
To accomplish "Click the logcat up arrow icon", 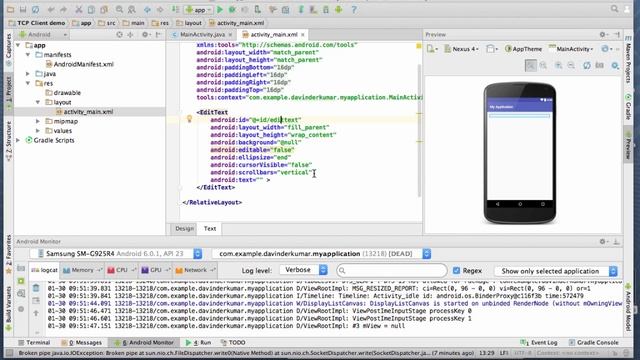I will point(36,313).
